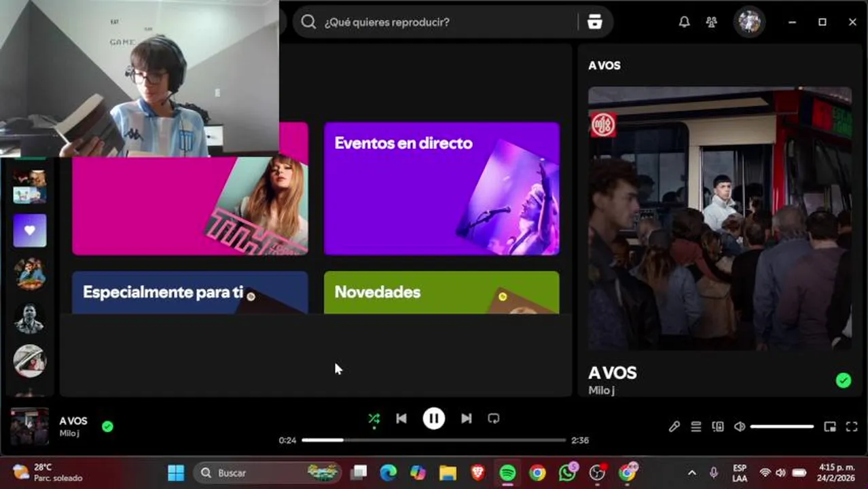
Task: Click the 'A VOS' title link in now-playing panel
Action: coord(612,373)
